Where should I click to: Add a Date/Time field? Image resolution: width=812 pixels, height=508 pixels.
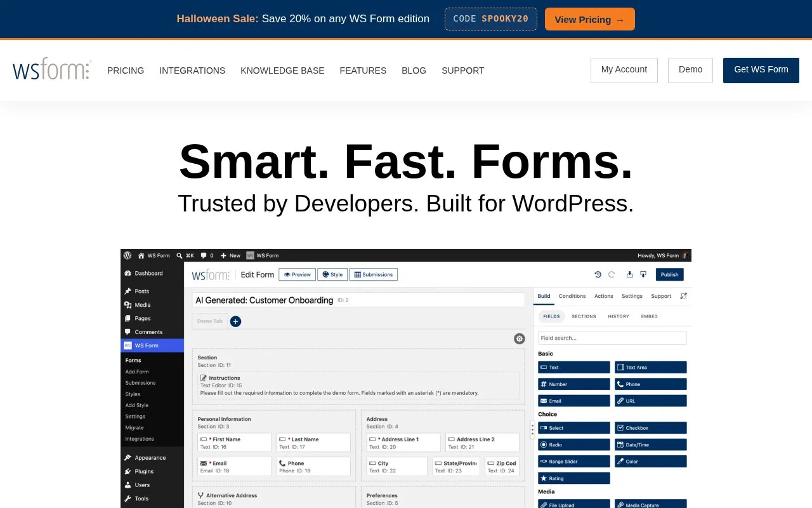[x=651, y=444]
